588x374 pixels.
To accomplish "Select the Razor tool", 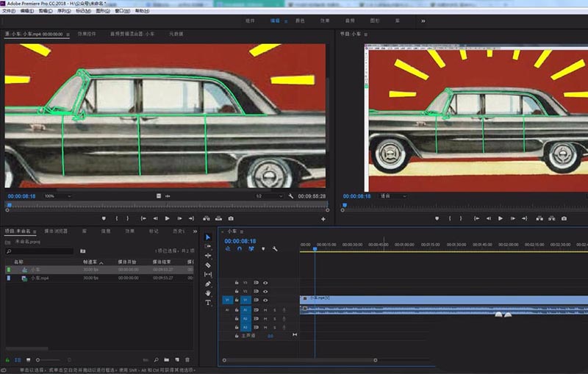I will 208,265.
